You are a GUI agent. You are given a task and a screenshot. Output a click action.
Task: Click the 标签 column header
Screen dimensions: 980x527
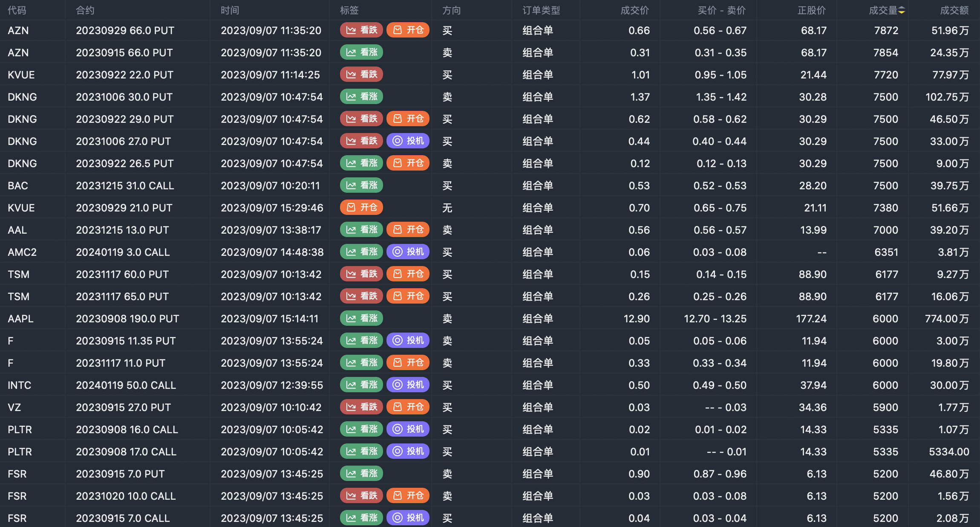(x=349, y=10)
